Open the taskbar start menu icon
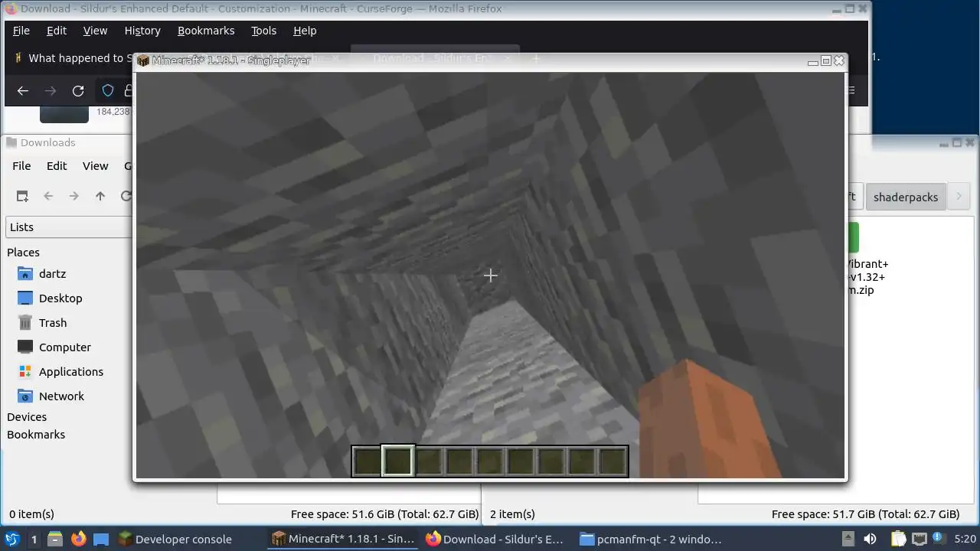 12,539
